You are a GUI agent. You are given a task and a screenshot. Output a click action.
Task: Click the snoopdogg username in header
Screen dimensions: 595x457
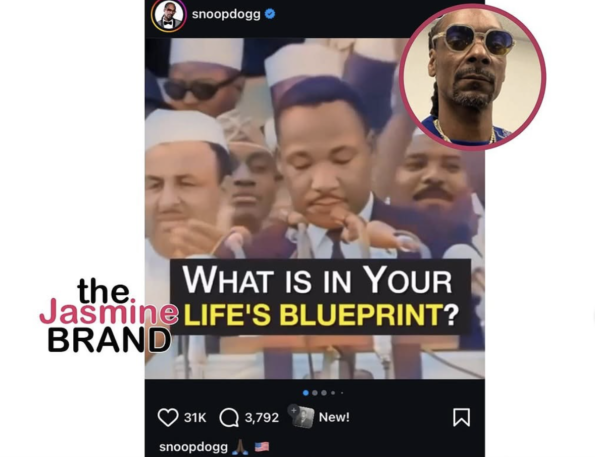[x=226, y=14]
